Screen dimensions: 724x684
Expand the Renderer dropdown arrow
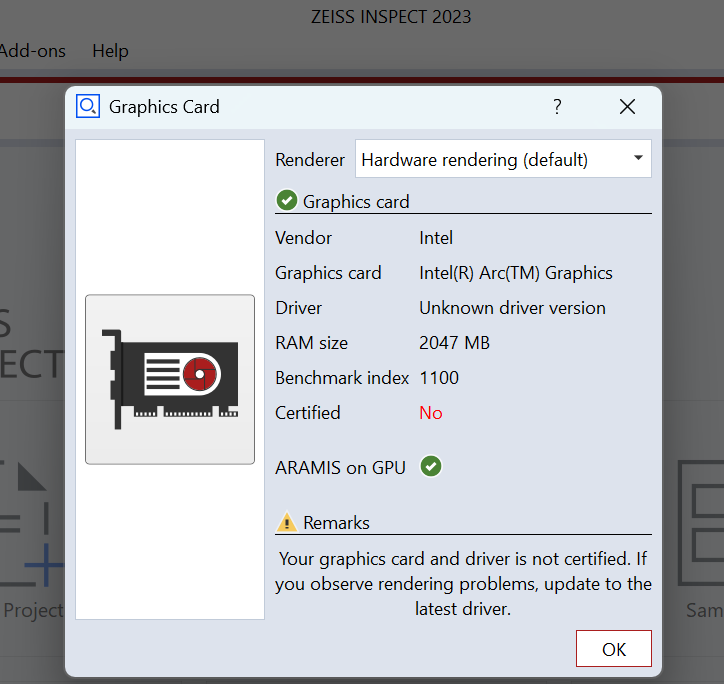(x=637, y=159)
